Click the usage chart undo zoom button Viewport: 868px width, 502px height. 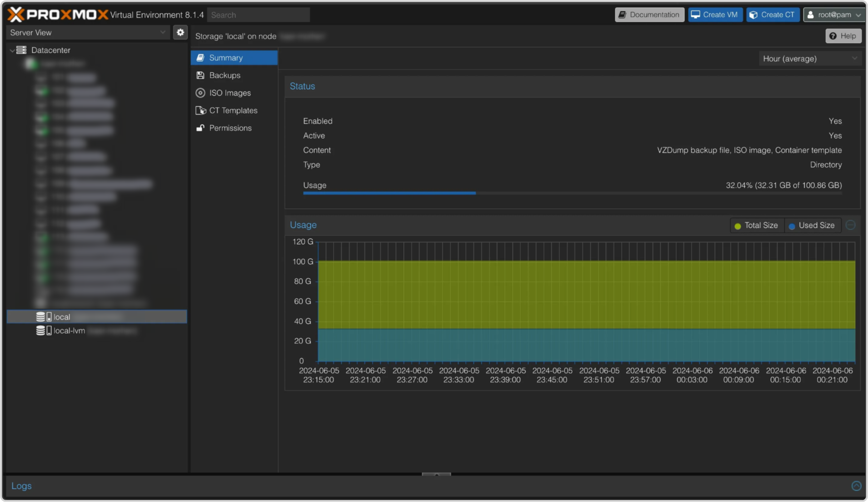(851, 225)
